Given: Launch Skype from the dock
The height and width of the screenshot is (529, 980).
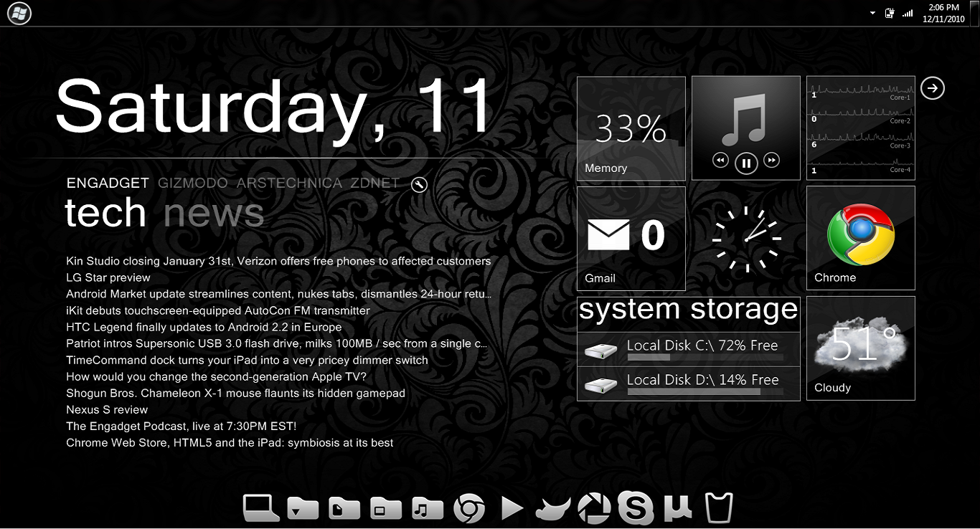Looking at the screenshot, I should (636, 508).
